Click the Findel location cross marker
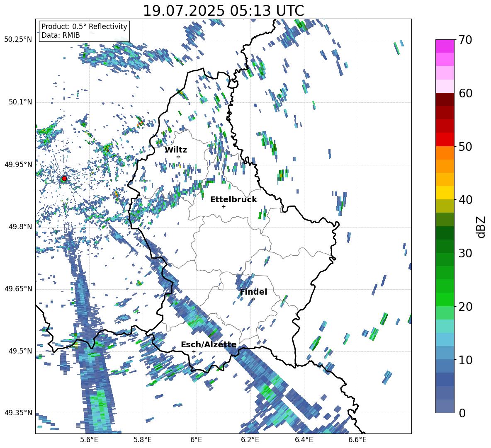This screenshot has height=448, width=491. click(x=253, y=299)
